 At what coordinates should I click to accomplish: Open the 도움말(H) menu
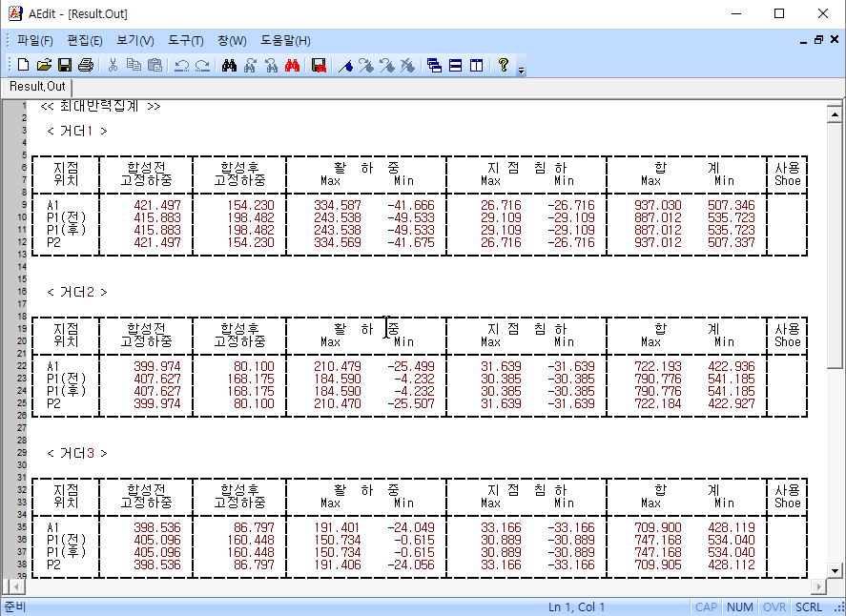click(285, 40)
